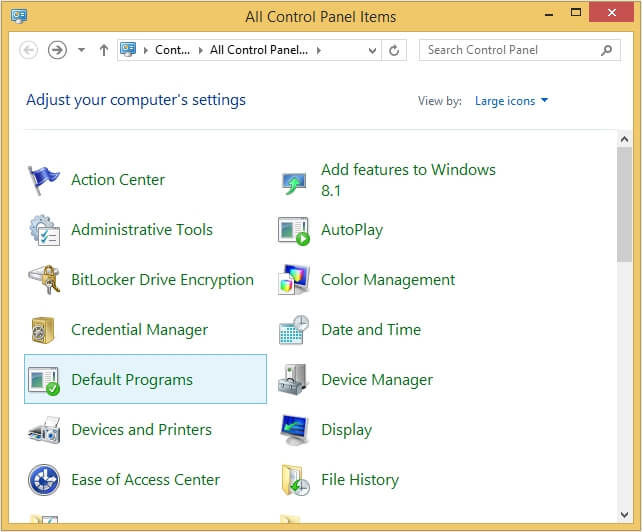The width and height of the screenshot is (642, 532).
Task: Expand the address bar history dropdown
Action: (x=372, y=50)
